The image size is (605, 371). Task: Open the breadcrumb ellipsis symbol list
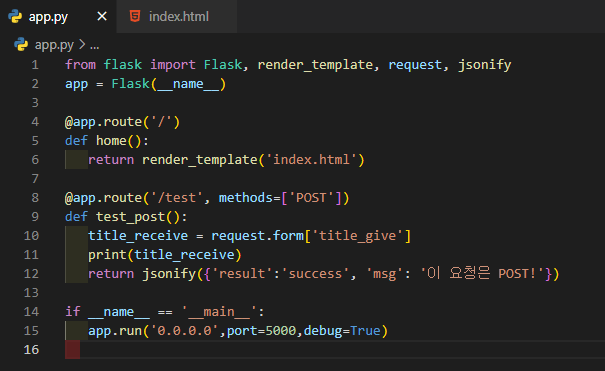(95, 46)
